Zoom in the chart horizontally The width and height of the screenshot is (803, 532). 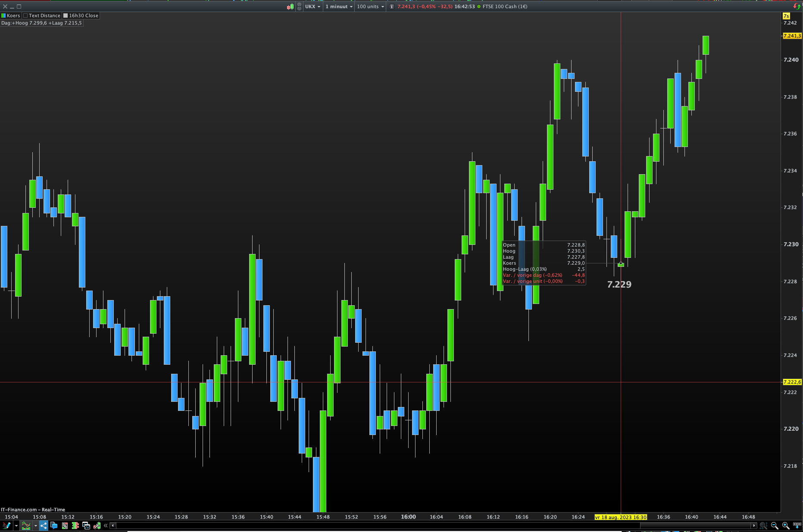coord(786,526)
